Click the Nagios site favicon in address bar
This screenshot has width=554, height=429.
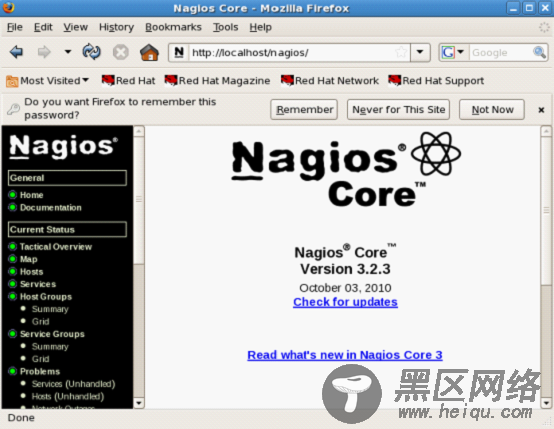click(x=179, y=52)
